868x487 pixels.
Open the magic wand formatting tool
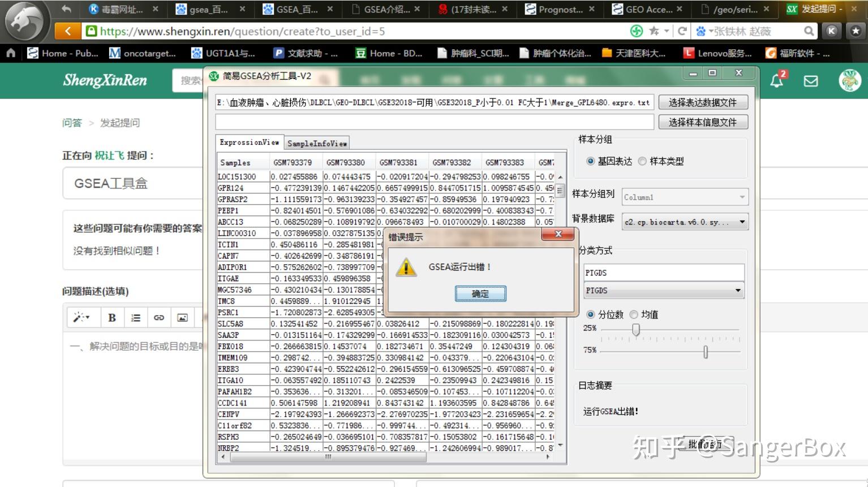81,317
